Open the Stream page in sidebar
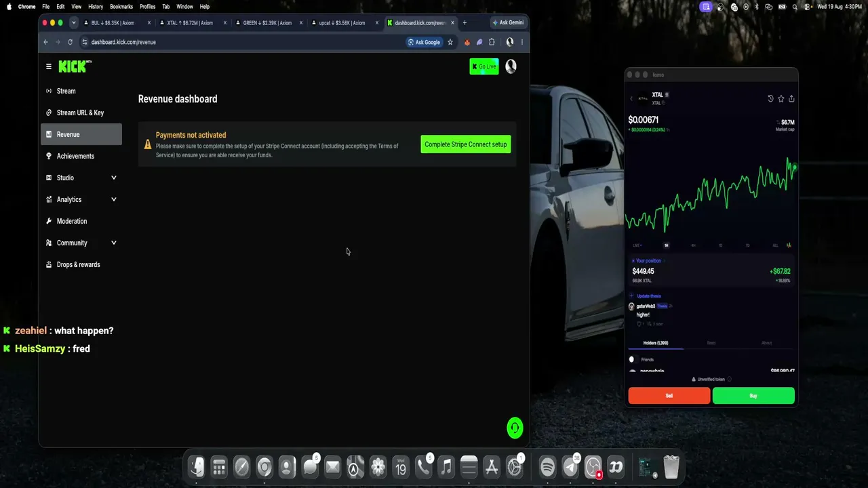Viewport: 868px width, 488px height. (x=81, y=91)
